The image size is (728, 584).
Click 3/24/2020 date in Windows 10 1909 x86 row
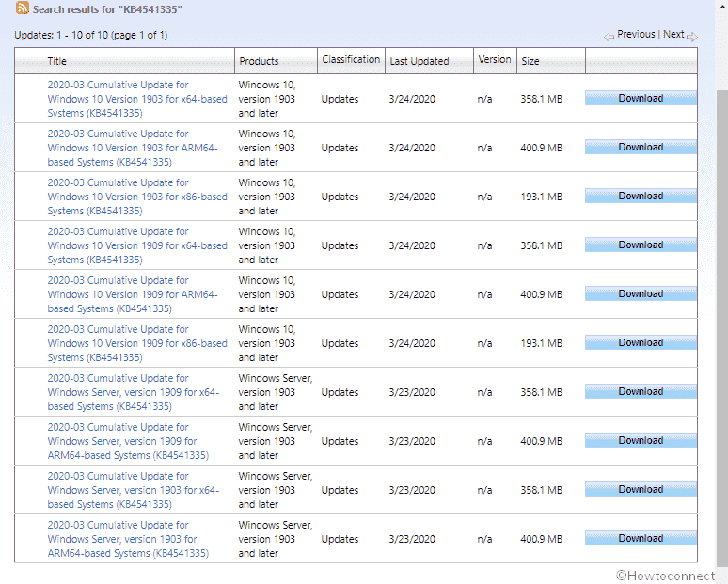412,343
